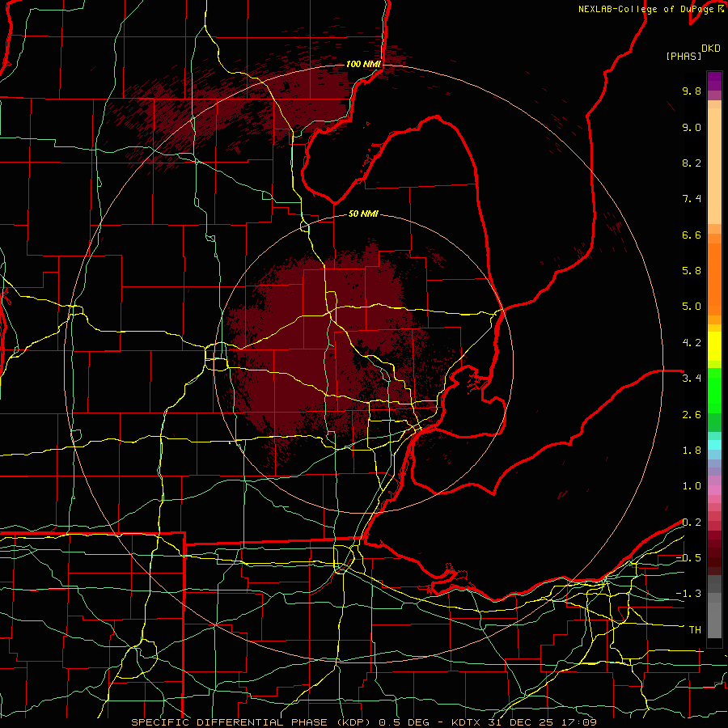This screenshot has width=728, height=728.
Task: Select the 5.0 legend value
Action: tap(692, 307)
